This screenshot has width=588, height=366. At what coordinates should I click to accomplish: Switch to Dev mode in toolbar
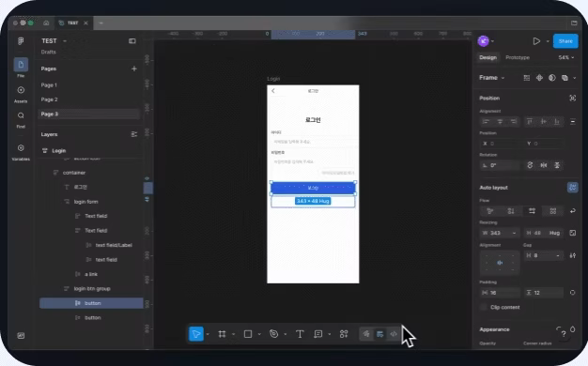tap(394, 334)
